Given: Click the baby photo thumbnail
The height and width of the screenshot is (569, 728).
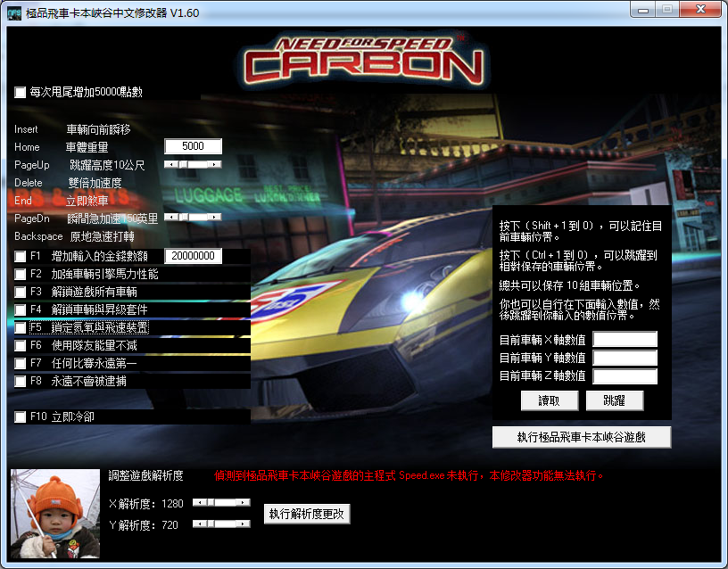Looking at the screenshot, I should pyautogui.click(x=55, y=514).
